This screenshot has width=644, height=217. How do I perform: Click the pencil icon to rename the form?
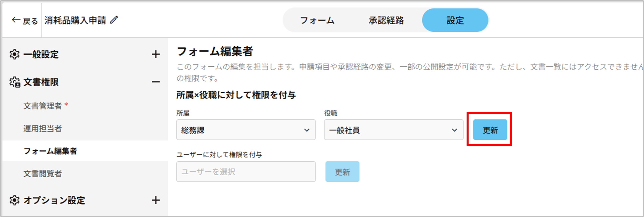(x=114, y=20)
